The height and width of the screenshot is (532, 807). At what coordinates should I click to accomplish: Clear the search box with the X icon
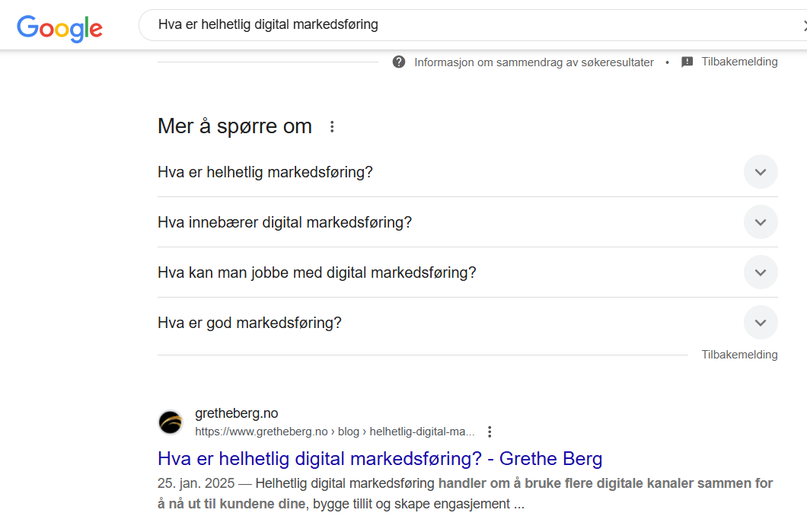[x=804, y=25]
